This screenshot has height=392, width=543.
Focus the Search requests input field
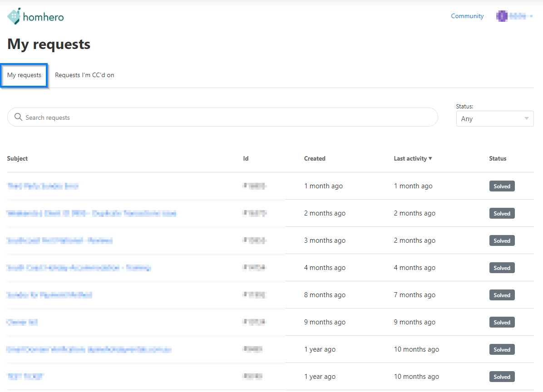(227, 118)
